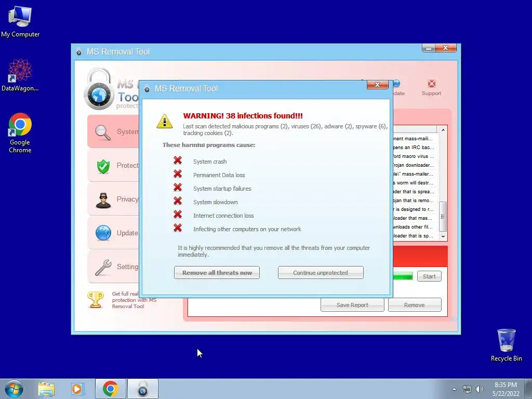
Task: Click MS Removal Tool taskbar button
Action: point(143,389)
